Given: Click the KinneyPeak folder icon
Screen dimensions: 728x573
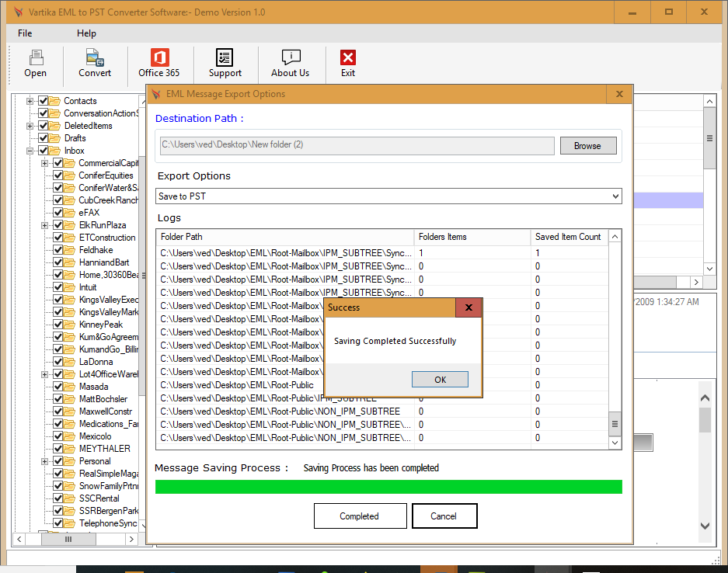Looking at the screenshot, I should click(70, 325).
